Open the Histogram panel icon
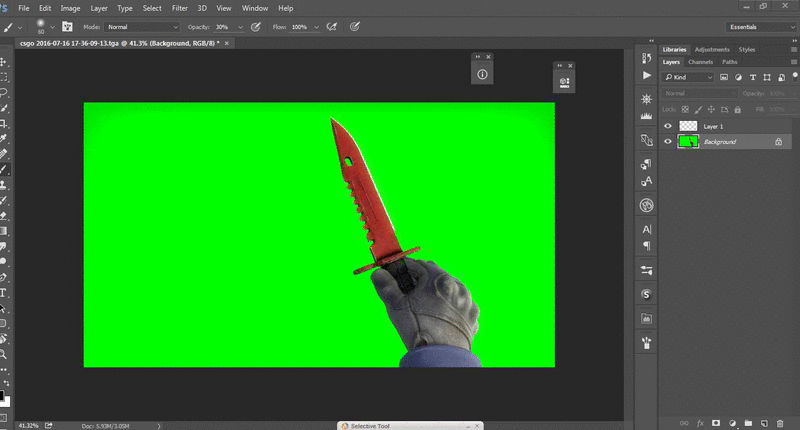 click(x=646, y=116)
